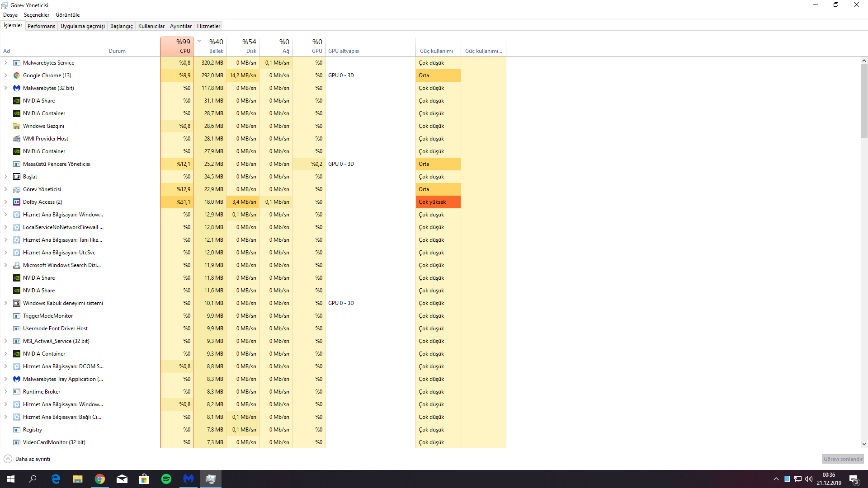868x488 pixels.
Task: Click the Windows Gezgini folder icon
Action: click(x=17, y=126)
